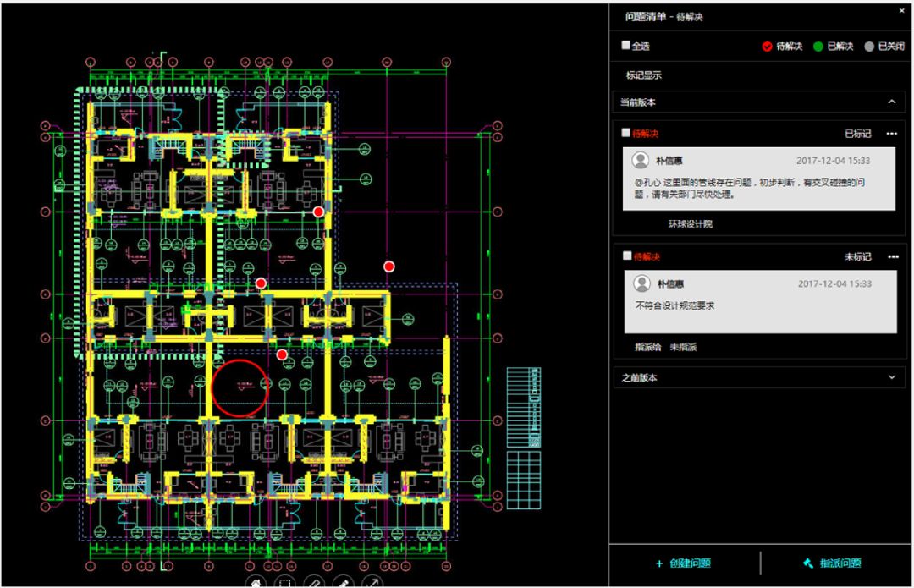
Task: Choose the pencil markup tool icon
Action: click(343, 582)
